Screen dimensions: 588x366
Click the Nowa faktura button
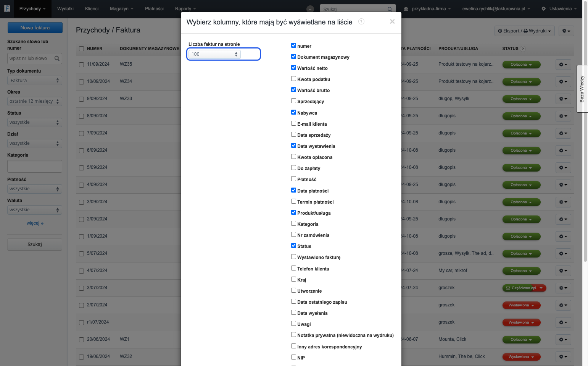[35, 28]
